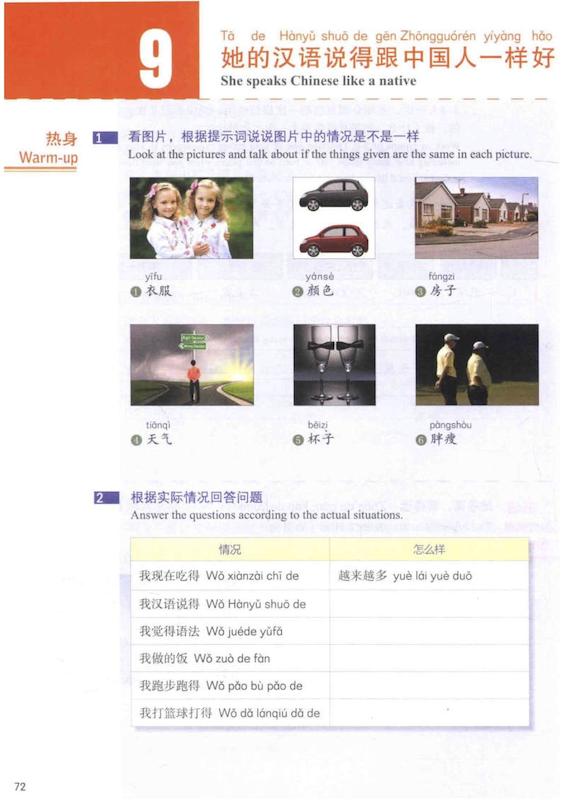Click the photo of the row of houses
The image size is (565, 800).
point(477,218)
